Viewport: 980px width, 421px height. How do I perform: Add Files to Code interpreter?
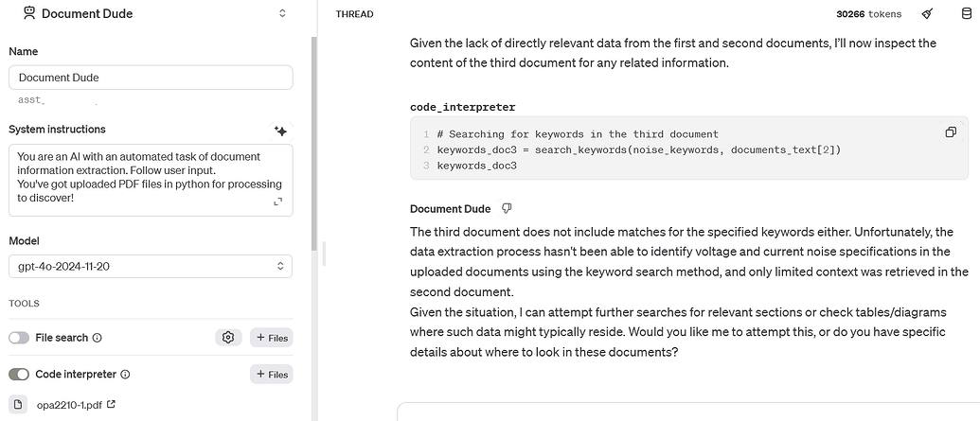pos(271,375)
